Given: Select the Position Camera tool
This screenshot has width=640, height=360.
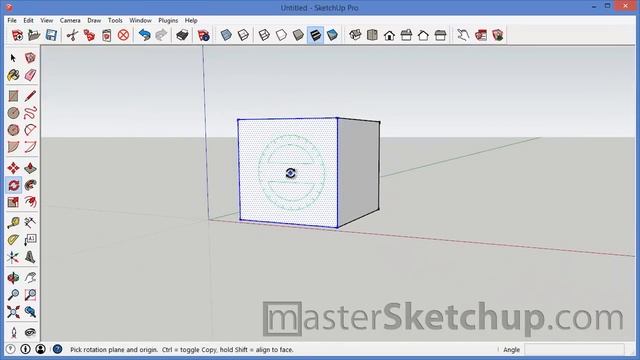Looking at the screenshot, I should [x=13, y=333].
